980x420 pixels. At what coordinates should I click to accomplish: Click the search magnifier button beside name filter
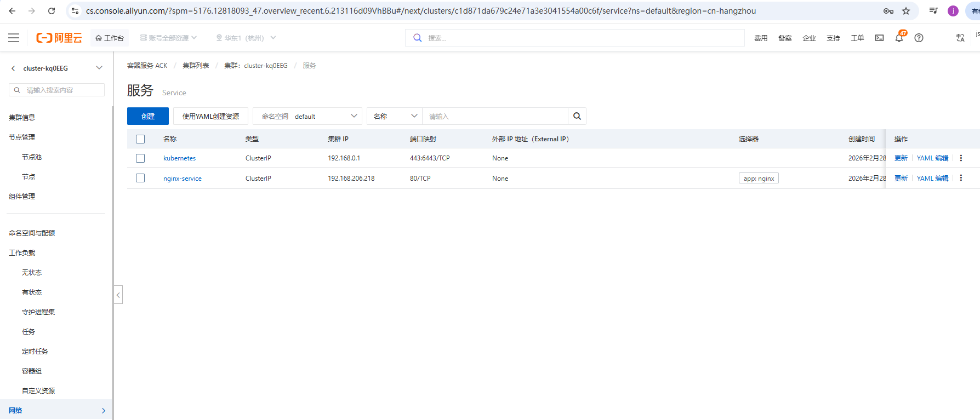point(577,116)
